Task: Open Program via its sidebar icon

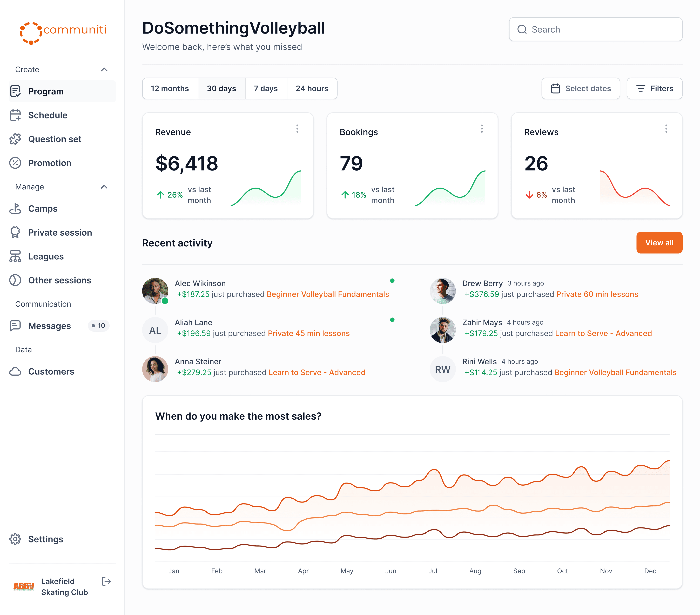Action: click(x=15, y=91)
